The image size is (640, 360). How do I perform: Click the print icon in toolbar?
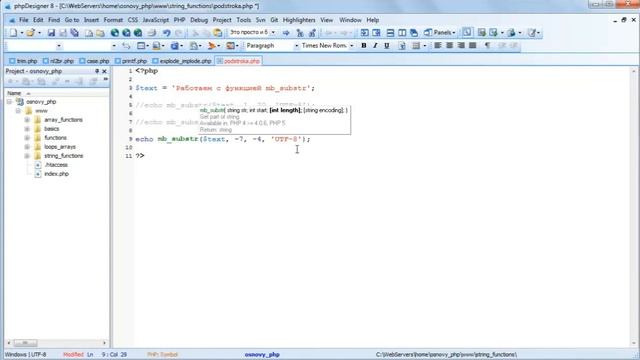tap(152, 33)
